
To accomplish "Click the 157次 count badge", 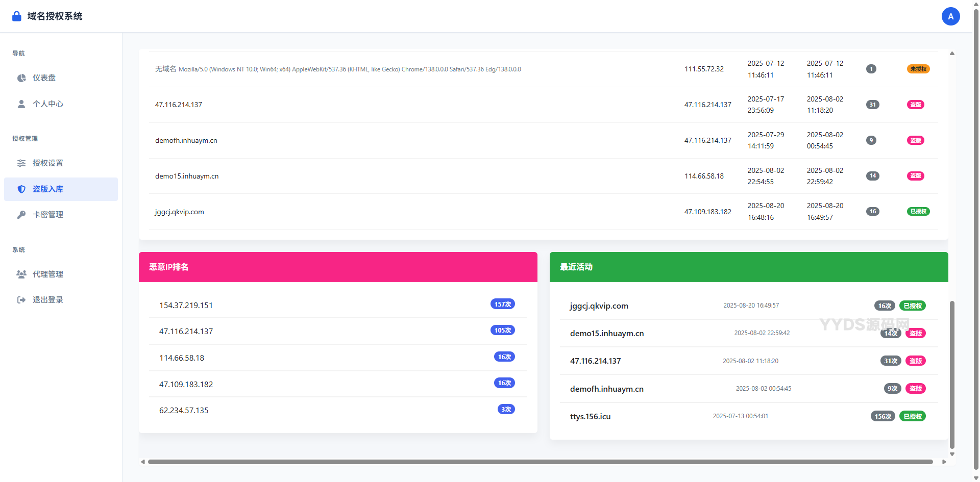I will (502, 303).
